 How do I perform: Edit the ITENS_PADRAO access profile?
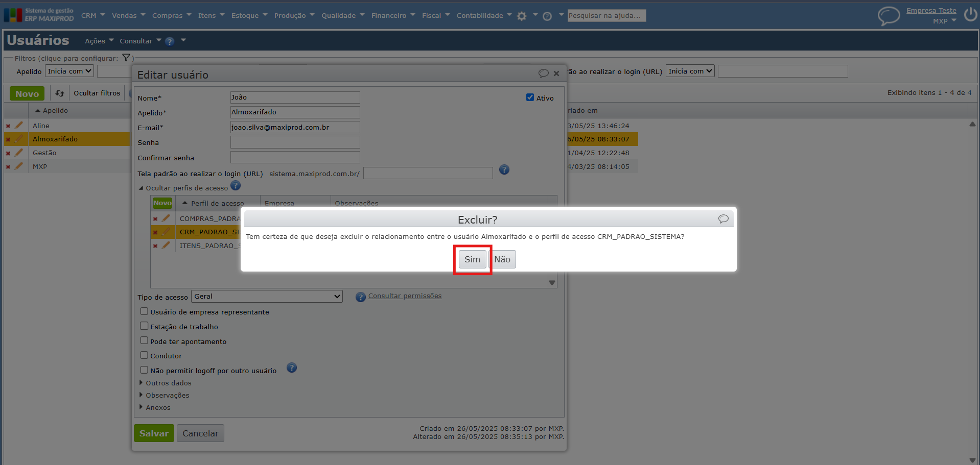click(x=166, y=246)
